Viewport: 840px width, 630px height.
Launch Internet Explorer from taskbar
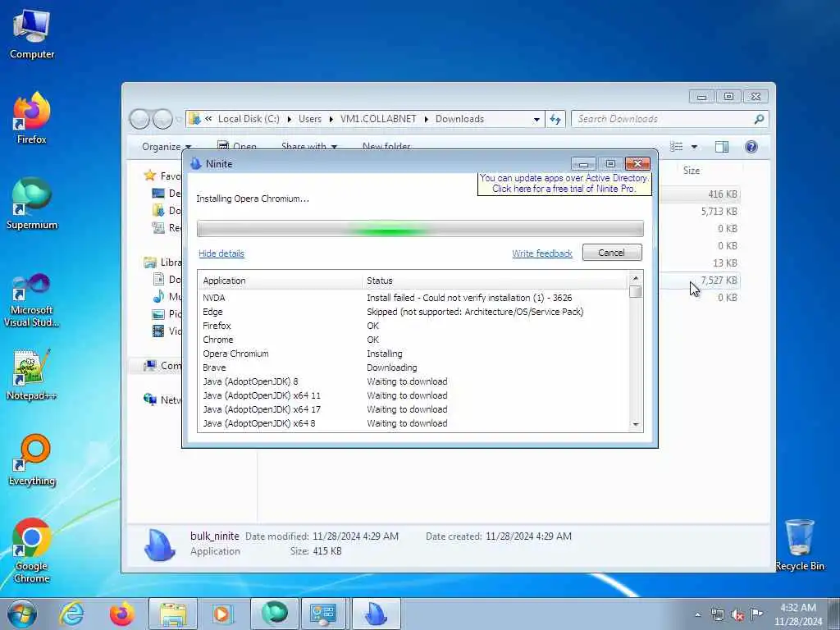click(72, 614)
